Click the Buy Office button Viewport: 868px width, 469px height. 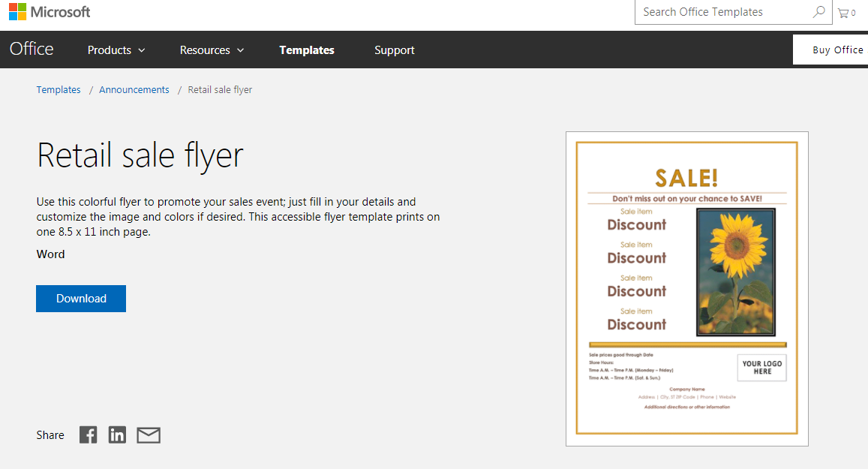[x=830, y=50]
